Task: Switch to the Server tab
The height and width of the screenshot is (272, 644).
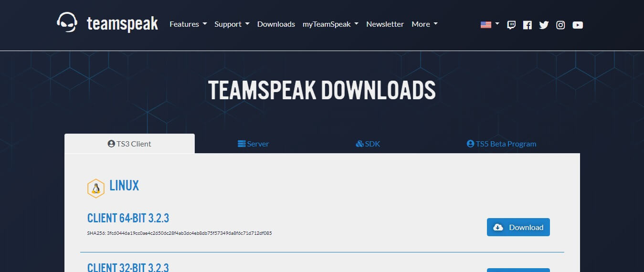Action: [253, 144]
